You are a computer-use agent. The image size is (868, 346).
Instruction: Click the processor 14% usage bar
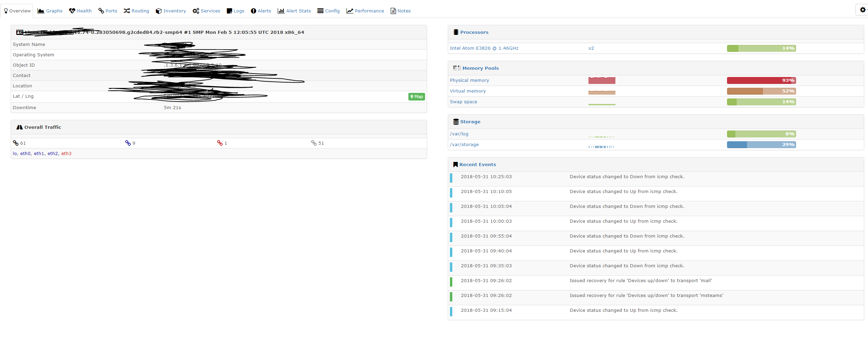762,48
